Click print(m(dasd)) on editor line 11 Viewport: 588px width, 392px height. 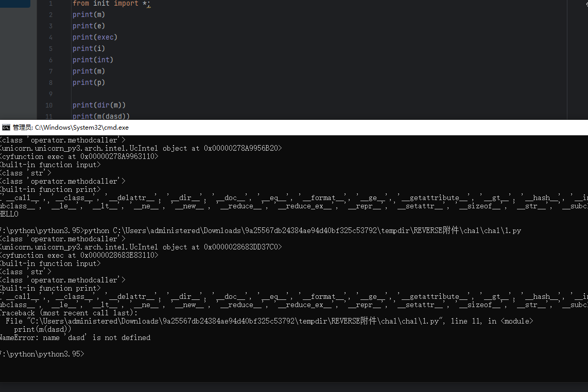[x=101, y=117]
